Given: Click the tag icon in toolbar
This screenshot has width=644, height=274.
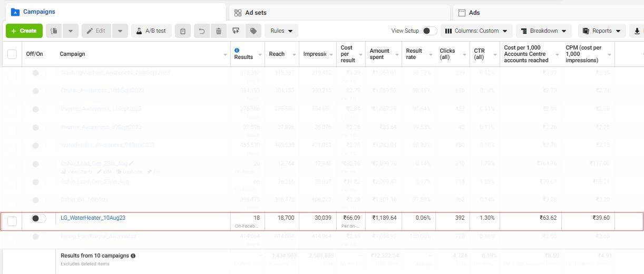Looking at the screenshot, I should pos(253,31).
